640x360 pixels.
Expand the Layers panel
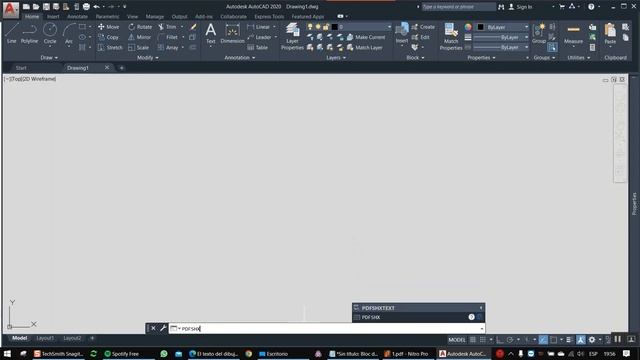(336, 58)
